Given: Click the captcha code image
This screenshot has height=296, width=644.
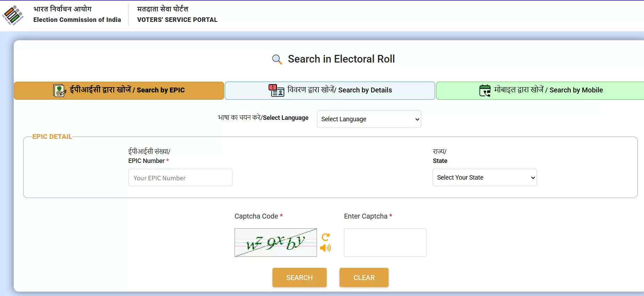Looking at the screenshot, I should (x=276, y=242).
